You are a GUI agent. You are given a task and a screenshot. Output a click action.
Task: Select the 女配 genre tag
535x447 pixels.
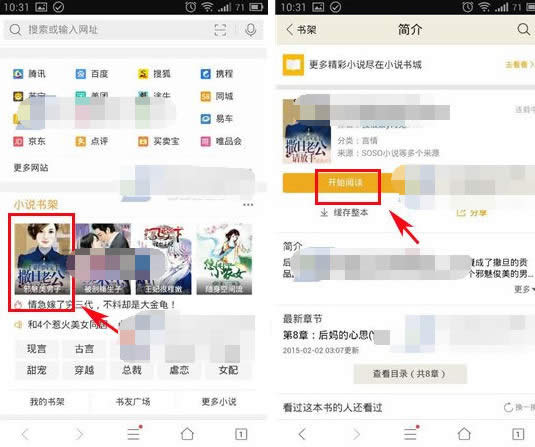click(228, 370)
